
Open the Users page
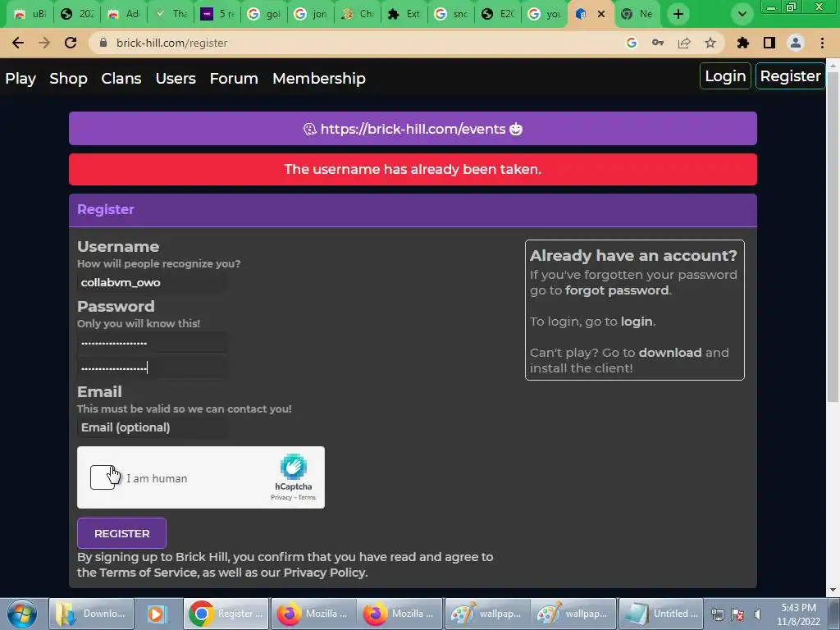[x=176, y=78]
